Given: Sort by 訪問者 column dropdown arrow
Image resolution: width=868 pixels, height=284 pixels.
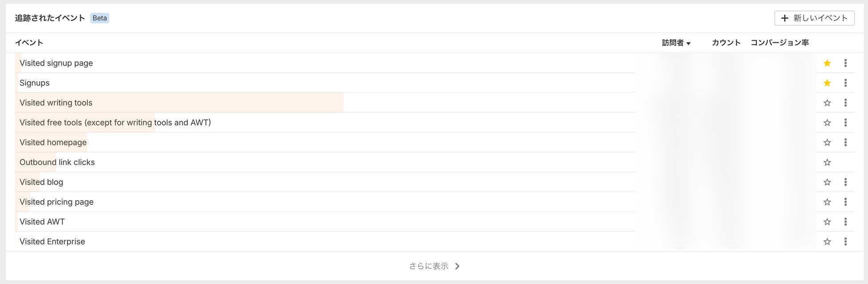Looking at the screenshot, I should pos(689,43).
